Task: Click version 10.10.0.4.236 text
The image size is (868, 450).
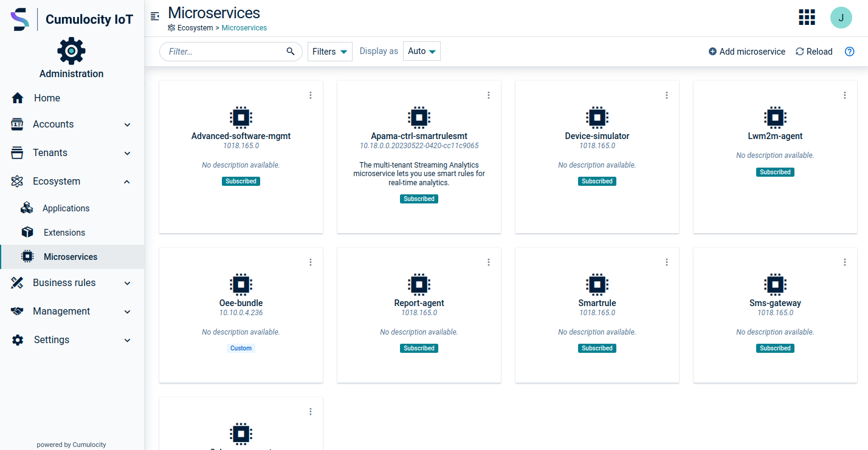Action: pos(241,313)
